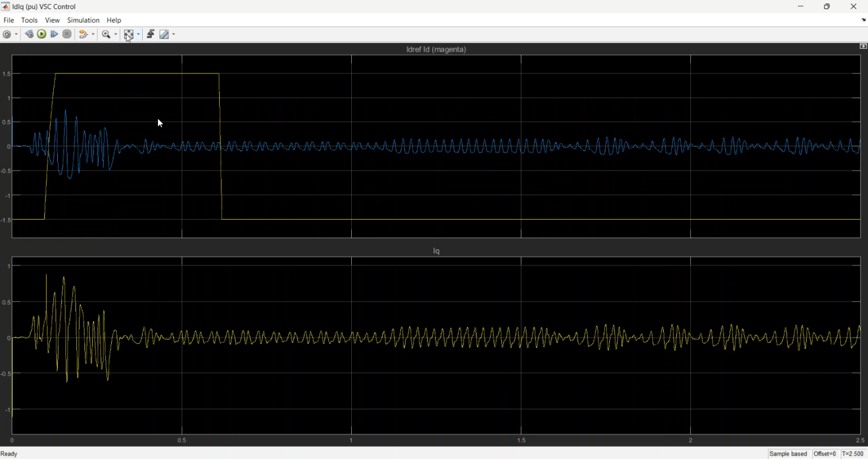Expand dropdown arrow beside Zoom tool
868x459 pixels.
pos(116,35)
